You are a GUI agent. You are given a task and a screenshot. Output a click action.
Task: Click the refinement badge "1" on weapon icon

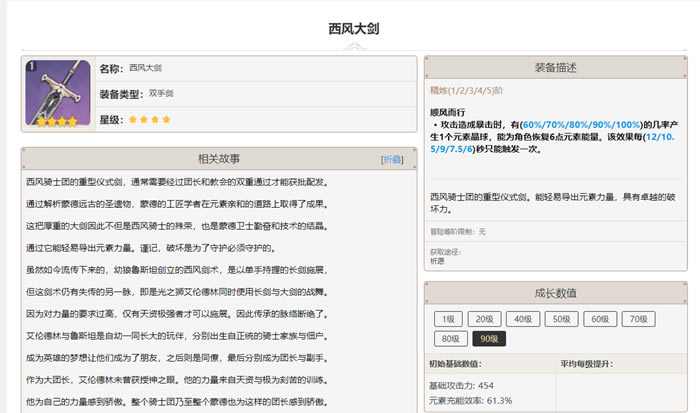click(x=32, y=66)
